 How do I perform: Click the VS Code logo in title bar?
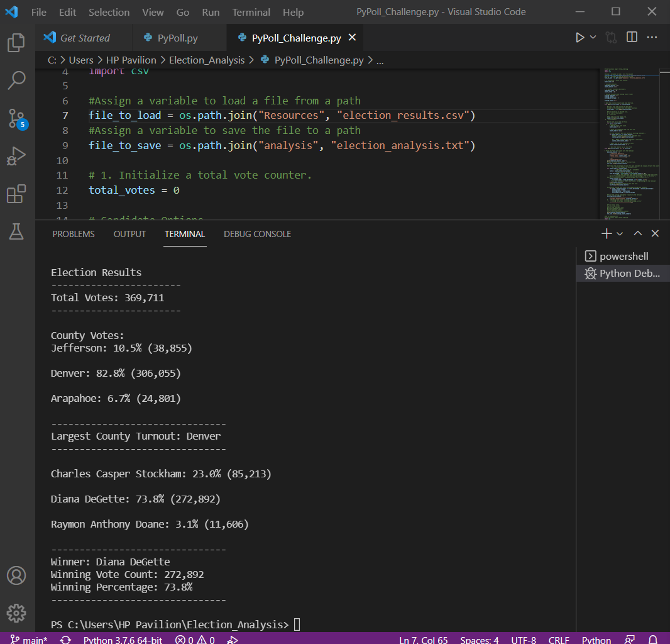click(11, 11)
